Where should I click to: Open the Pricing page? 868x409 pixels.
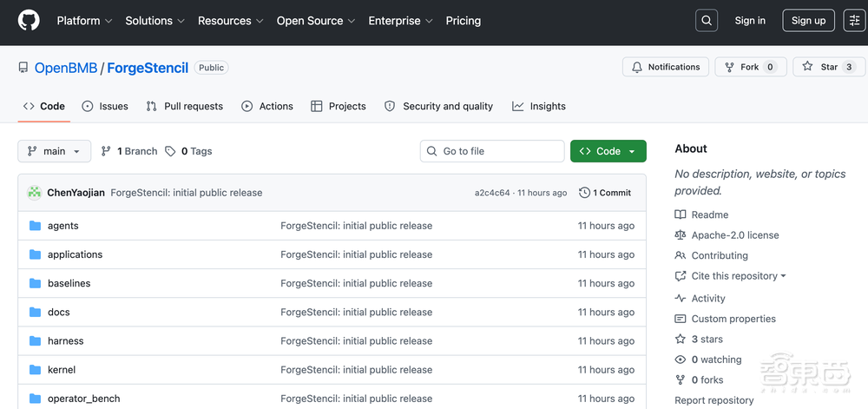point(464,21)
